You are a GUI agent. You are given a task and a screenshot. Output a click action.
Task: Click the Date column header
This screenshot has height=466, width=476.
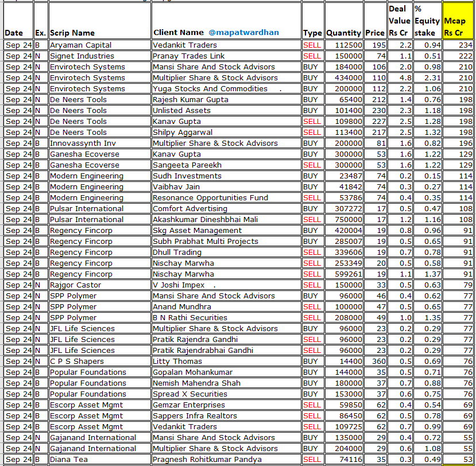pyautogui.click(x=18, y=21)
